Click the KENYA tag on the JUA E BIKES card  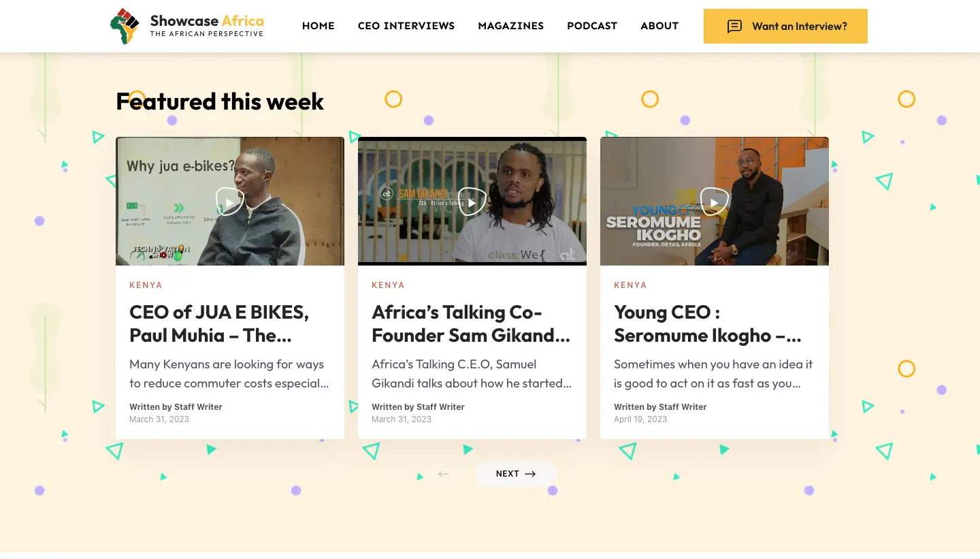click(x=146, y=285)
